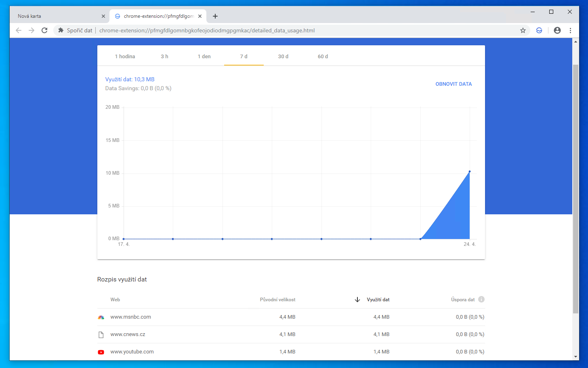
Task: Click the 1,4 MB data usage for youtube
Action: click(382, 352)
